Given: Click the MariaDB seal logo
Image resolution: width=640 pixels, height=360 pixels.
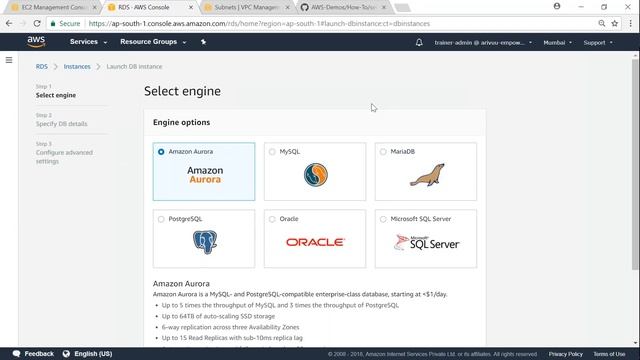Looking at the screenshot, I should pyautogui.click(x=427, y=175).
